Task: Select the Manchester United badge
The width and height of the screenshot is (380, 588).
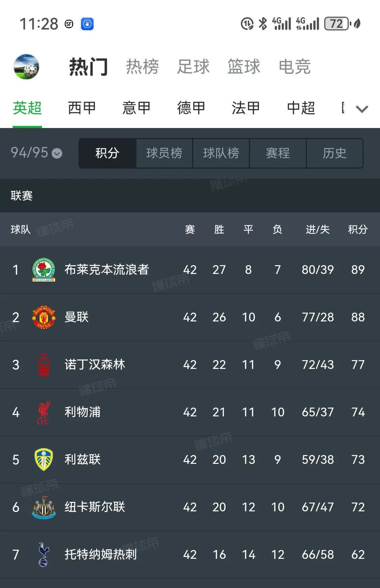Action: 44,317
